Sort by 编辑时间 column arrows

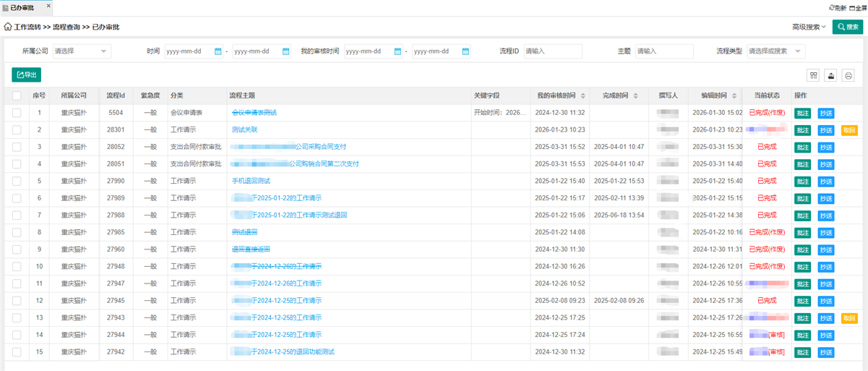tap(734, 95)
